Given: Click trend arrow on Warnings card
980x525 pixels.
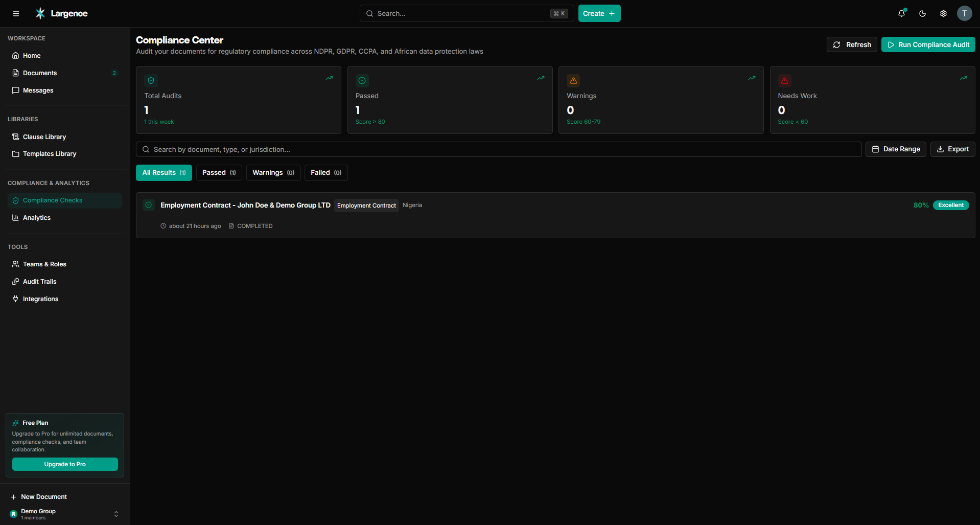Looking at the screenshot, I should coord(752,78).
